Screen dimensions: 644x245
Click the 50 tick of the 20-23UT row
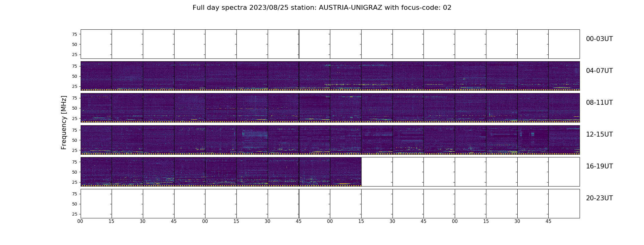point(75,204)
